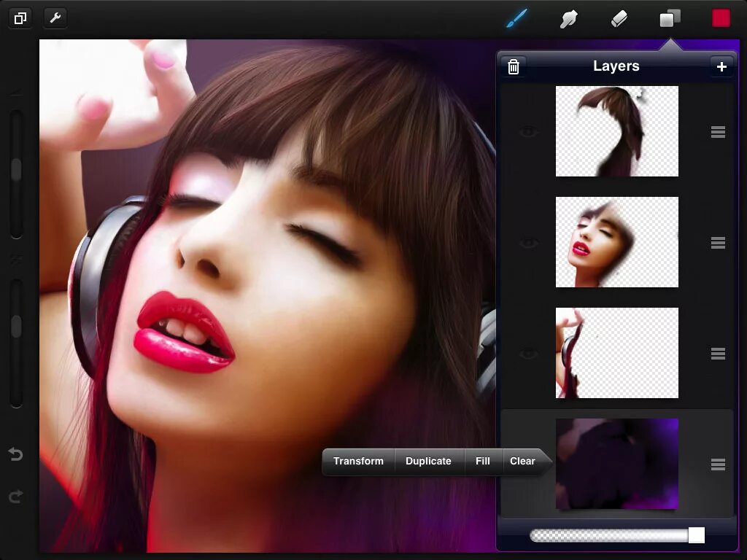Open the red color swatch
Image resolution: width=747 pixels, height=560 pixels.
click(x=721, y=18)
